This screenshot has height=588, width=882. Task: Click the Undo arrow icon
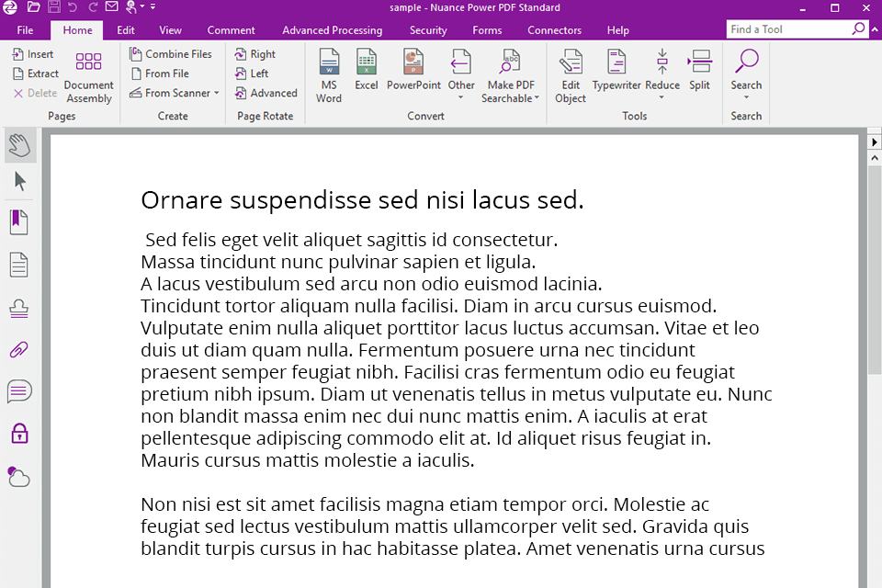(x=73, y=7)
